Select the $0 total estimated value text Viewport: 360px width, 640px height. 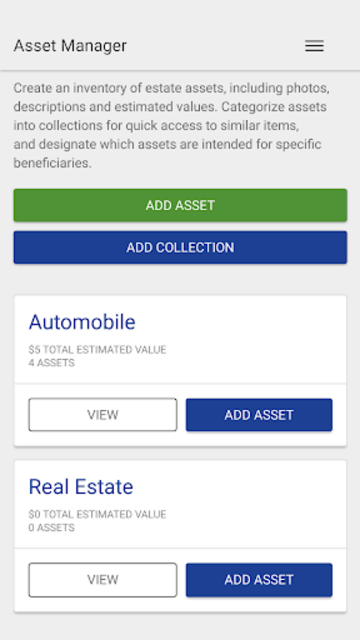click(97, 514)
